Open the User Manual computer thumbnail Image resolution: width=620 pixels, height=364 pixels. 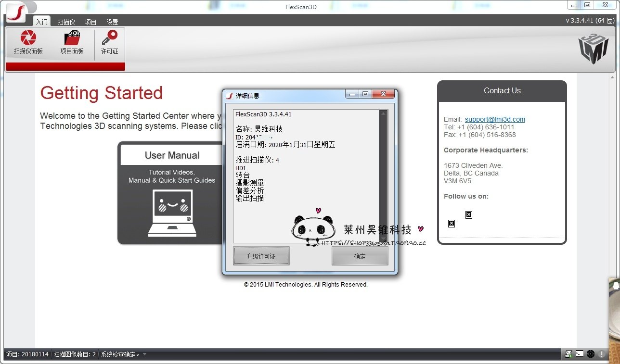(172, 213)
